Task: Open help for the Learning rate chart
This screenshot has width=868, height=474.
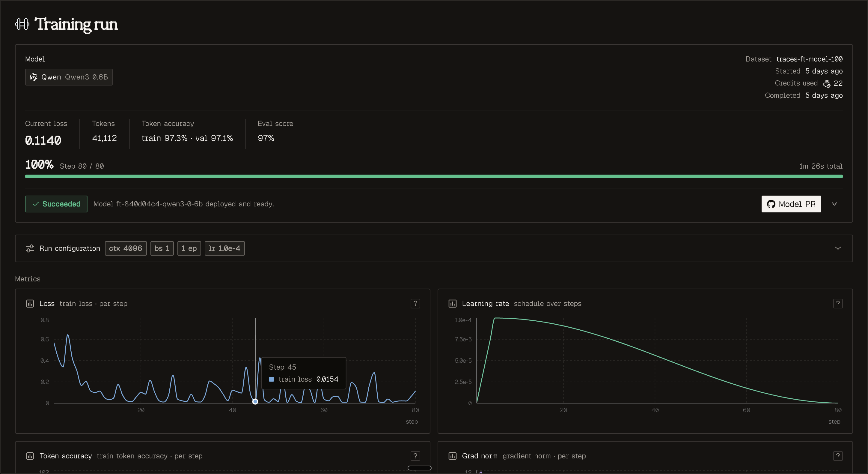Action: coord(838,304)
